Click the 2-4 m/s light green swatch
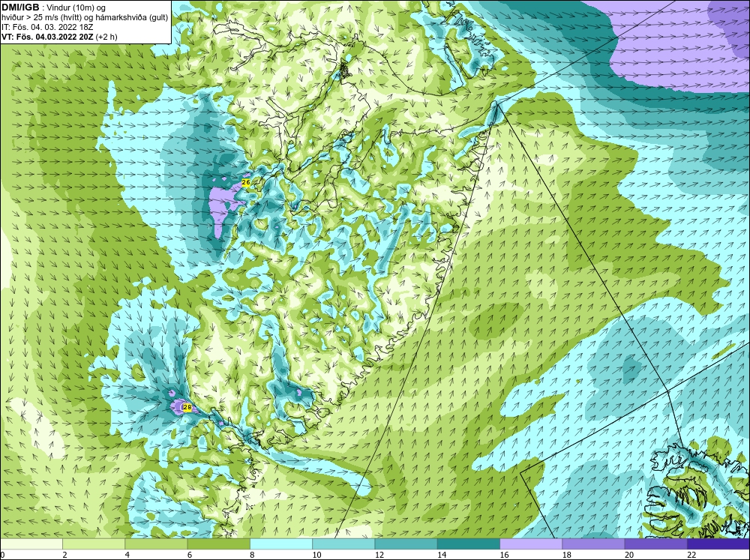This screenshot has height=560, width=750. click(94, 544)
